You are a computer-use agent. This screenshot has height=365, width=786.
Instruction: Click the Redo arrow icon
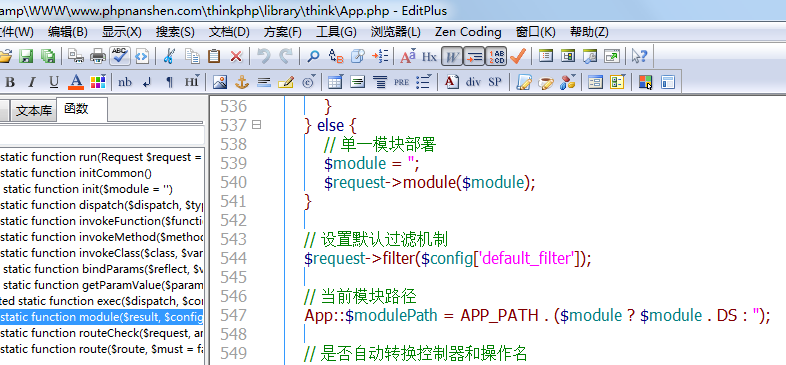286,56
